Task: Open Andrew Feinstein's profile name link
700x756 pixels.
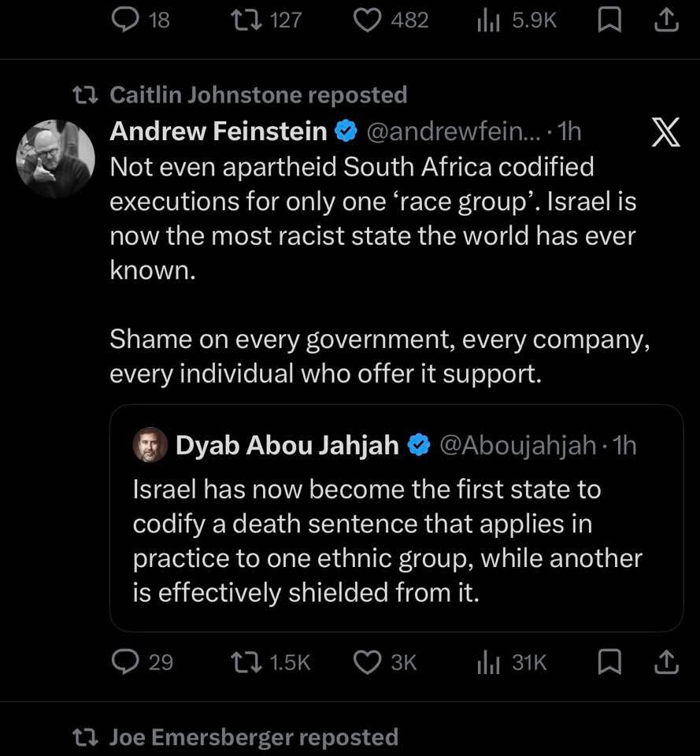Action: pyautogui.click(x=218, y=131)
